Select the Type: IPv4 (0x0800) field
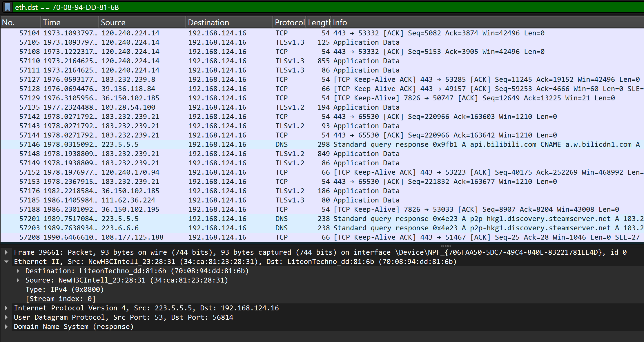Viewport: 644px width, 342px height. 64,289
